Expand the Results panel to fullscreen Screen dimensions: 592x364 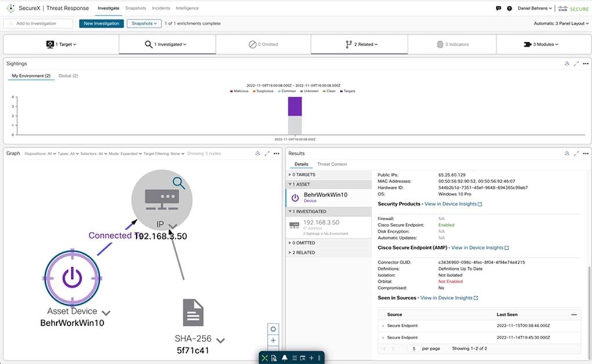576,154
